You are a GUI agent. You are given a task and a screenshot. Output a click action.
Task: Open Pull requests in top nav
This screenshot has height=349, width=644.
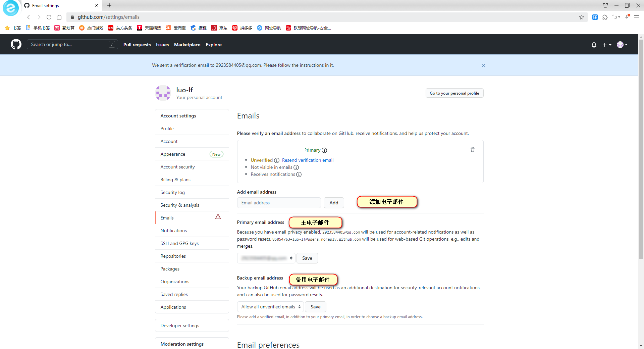click(x=137, y=45)
